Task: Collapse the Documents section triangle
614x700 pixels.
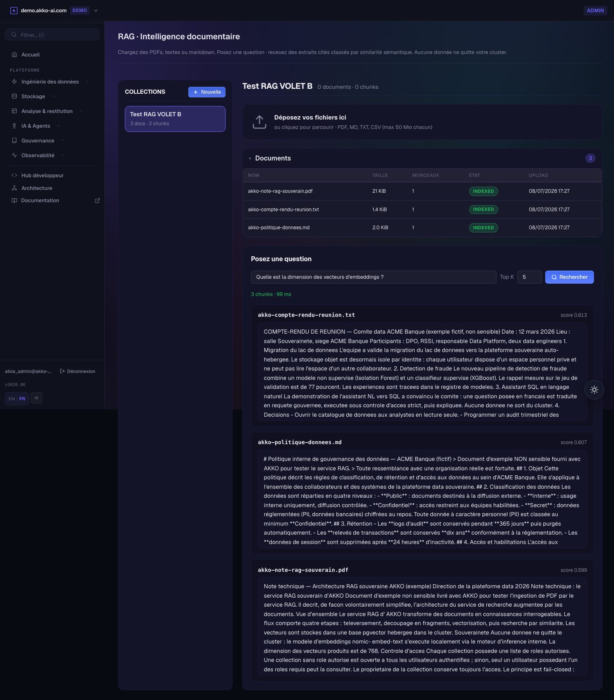Action: coord(250,158)
